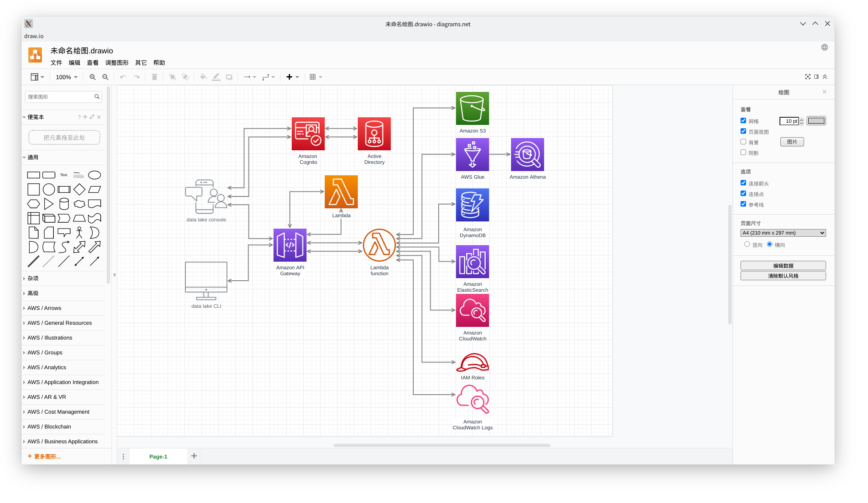Click the zoom in magnifier icon
The image size is (868, 503).
[x=92, y=77]
